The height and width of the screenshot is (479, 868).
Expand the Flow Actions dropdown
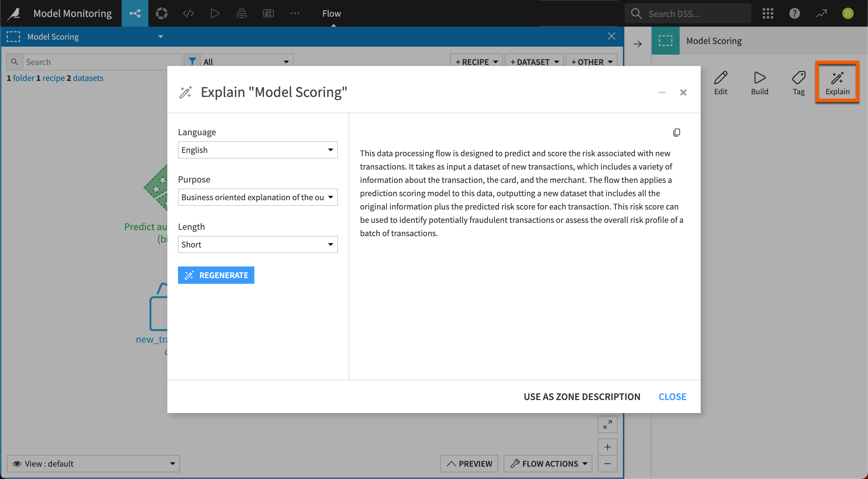coord(547,464)
